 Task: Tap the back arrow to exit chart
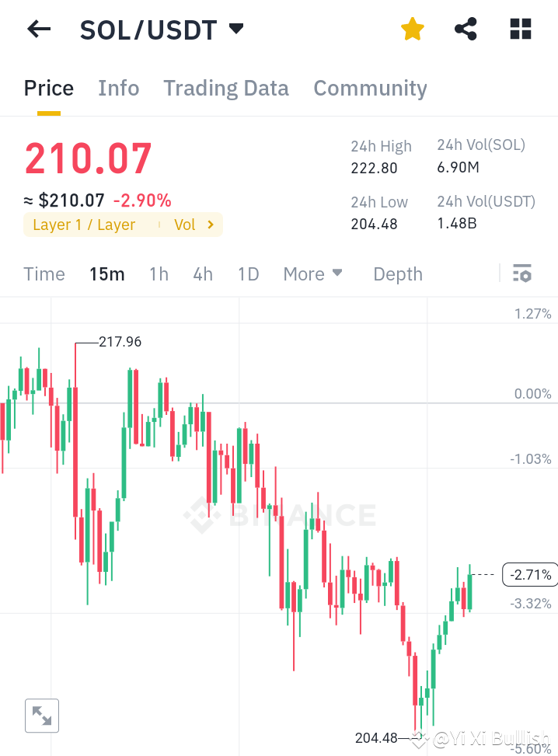coord(37,29)
